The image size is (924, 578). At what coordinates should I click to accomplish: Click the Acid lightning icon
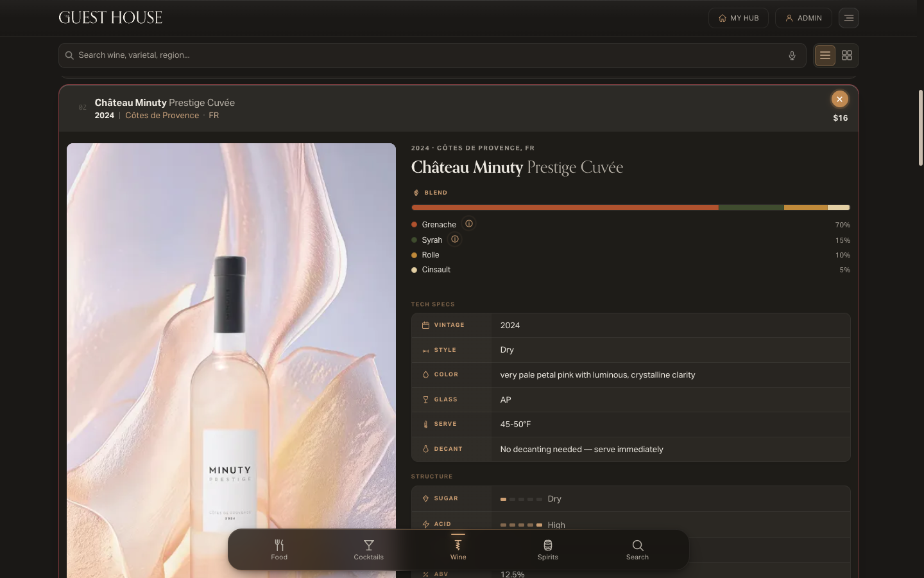pyautogui.click(x=425, y=524)
